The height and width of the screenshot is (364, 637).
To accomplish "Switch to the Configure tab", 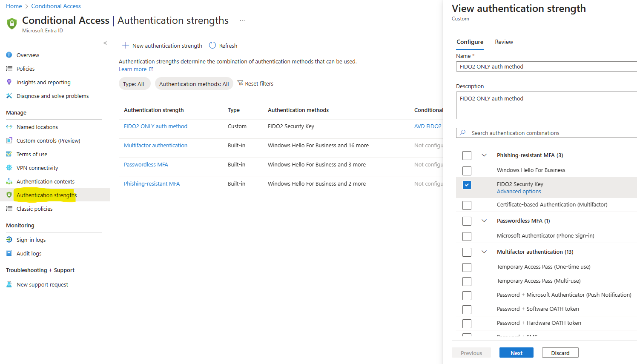I will tap(470, 42).
